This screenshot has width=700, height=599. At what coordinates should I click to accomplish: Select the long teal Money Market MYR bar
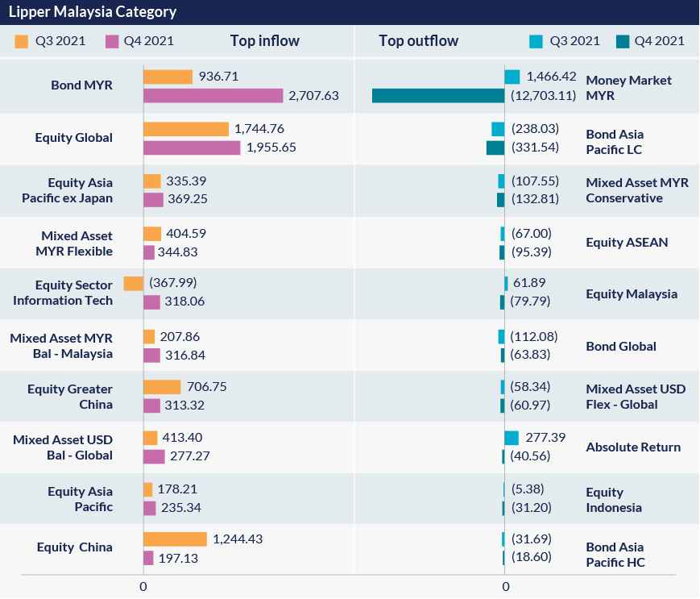[x=438, y=96]
